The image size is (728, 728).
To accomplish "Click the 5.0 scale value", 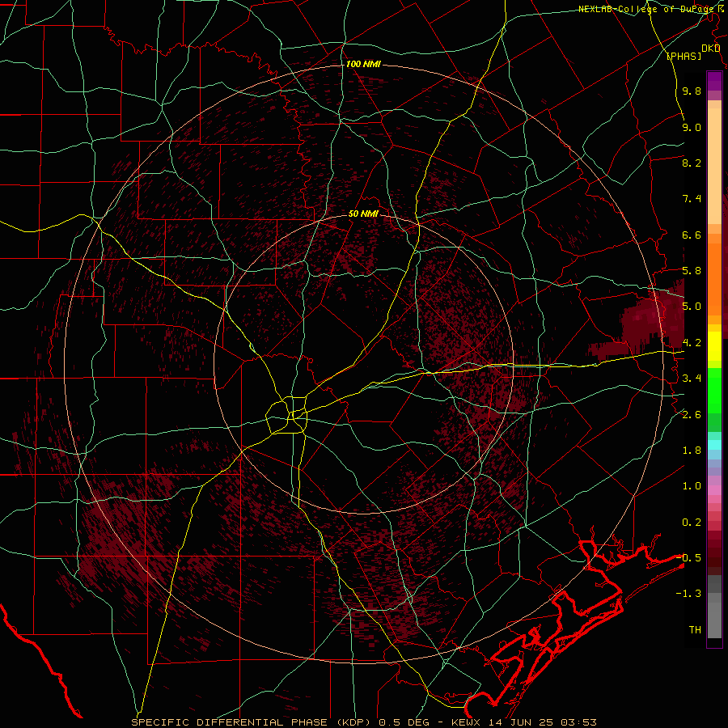I will [x=692, y=307].
